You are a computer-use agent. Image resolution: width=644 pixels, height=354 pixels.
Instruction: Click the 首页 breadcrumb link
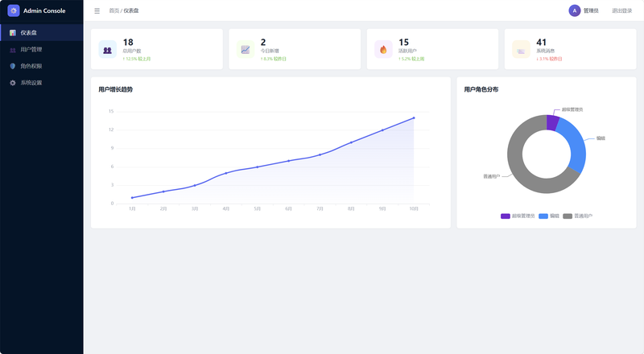[114, 10]
